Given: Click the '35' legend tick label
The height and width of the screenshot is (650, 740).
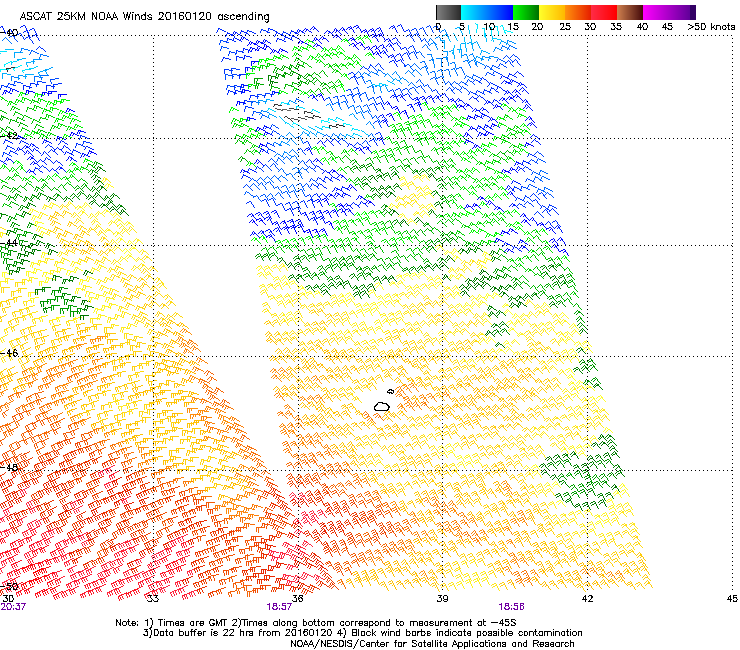Looking at the screenshot, I should tap(616, 27).
